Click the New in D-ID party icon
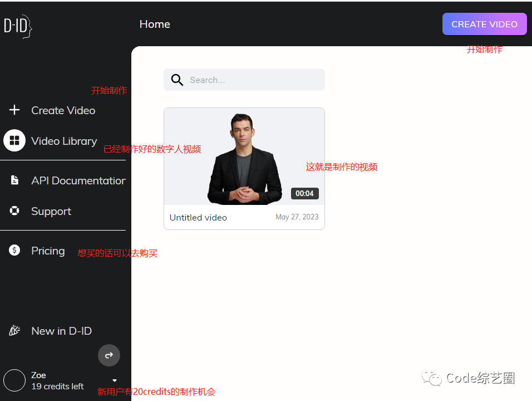 point(14,330)
